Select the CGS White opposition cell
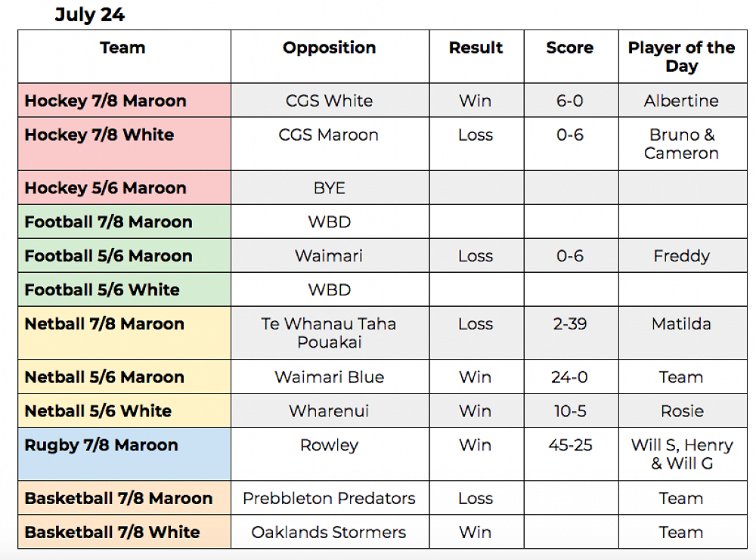756x560 pixels. (x=329, y=101)
